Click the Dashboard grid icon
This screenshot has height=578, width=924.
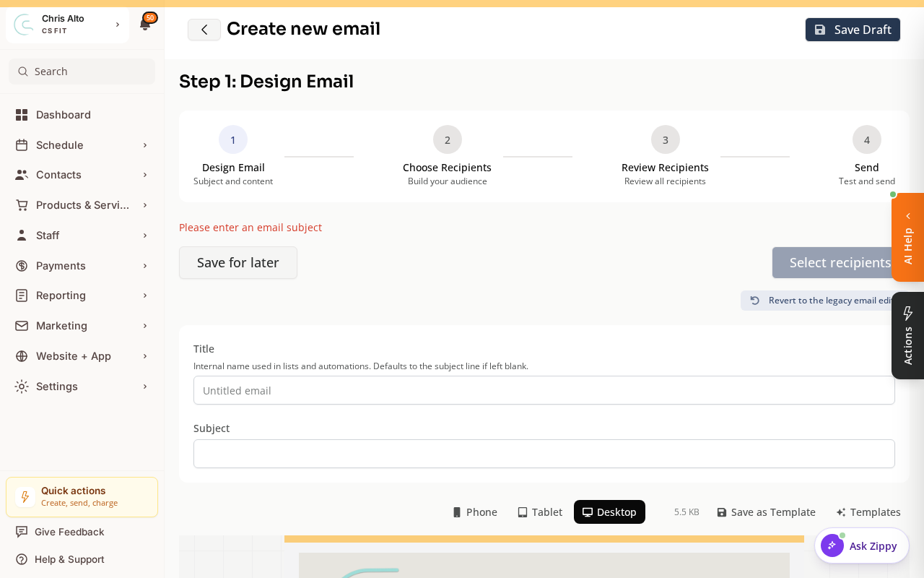22,115
